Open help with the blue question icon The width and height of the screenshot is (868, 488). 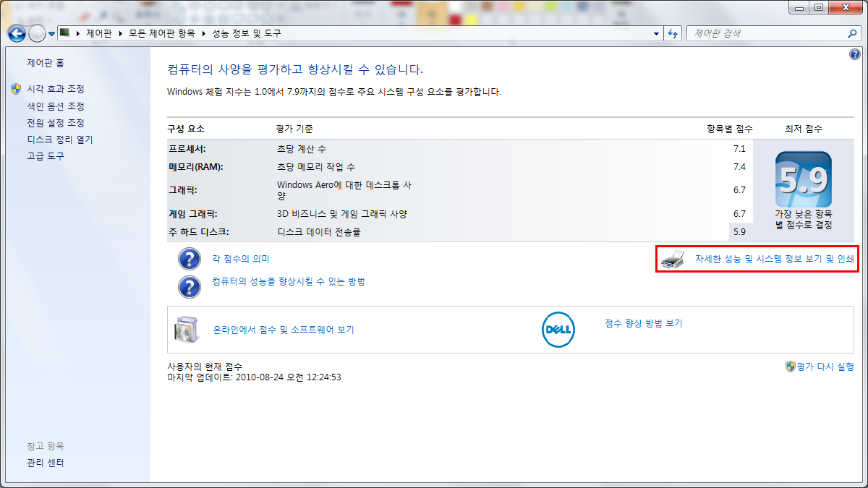click(854, 54)
